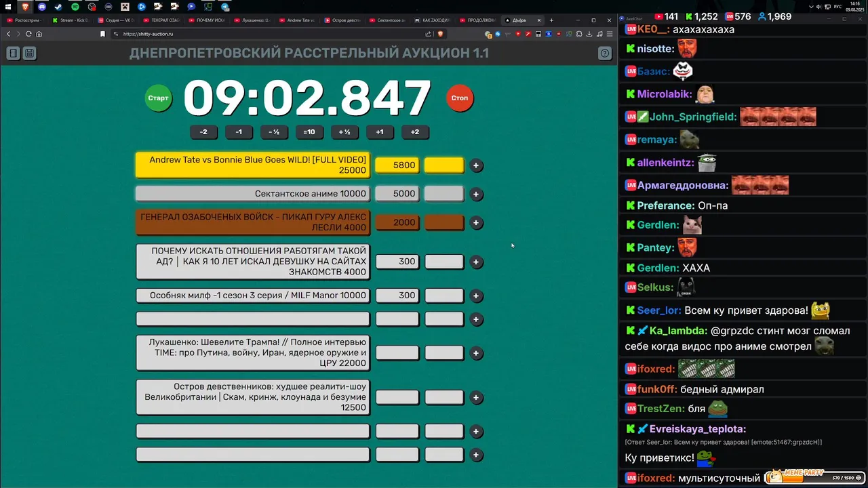Start the auction timer with Старт
868x488 pixels.
(x=158, y=98)
